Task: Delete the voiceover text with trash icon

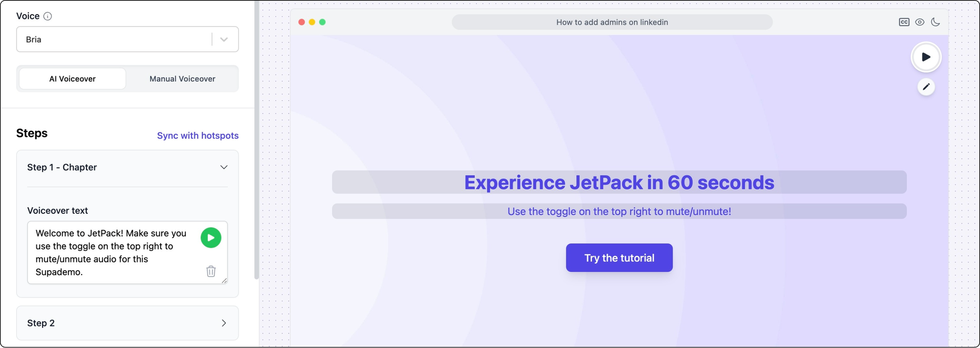Action: 211,271
